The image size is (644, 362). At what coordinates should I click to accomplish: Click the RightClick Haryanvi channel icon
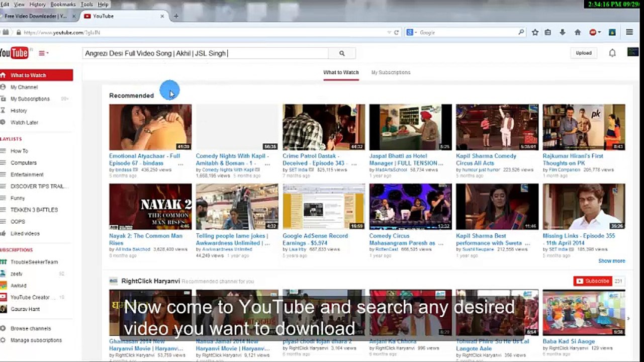click(x=114, y=281)
